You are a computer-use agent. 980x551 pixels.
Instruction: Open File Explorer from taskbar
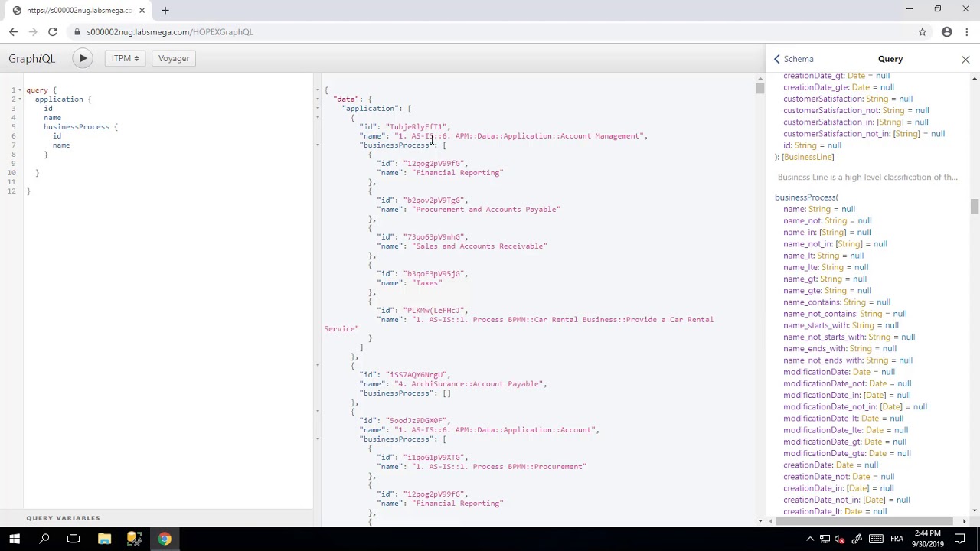(104, 539)
